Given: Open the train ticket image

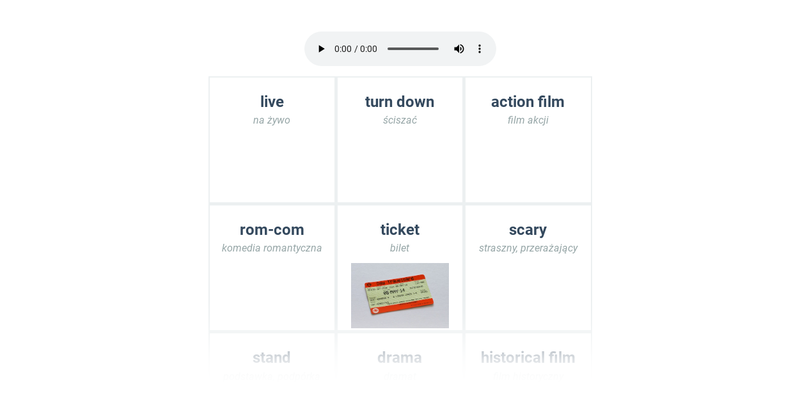Looking at the screenshot, I should pos(400,295).
